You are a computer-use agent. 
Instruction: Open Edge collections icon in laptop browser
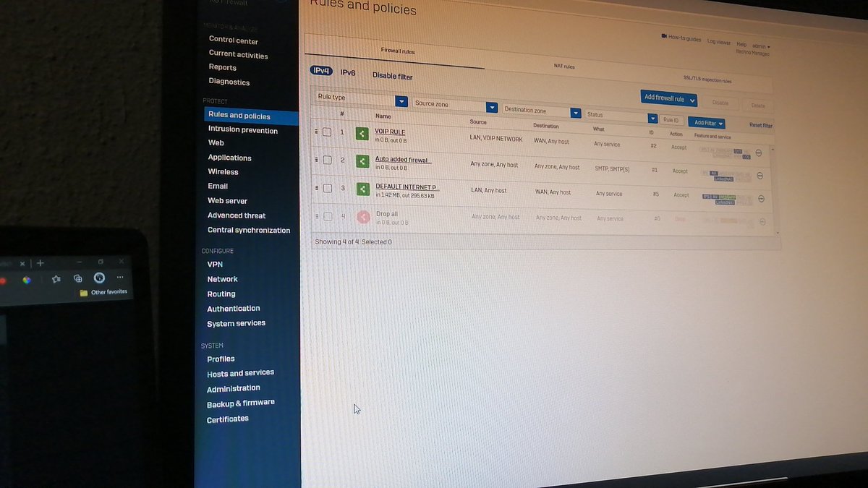click(x=78, y=278)
